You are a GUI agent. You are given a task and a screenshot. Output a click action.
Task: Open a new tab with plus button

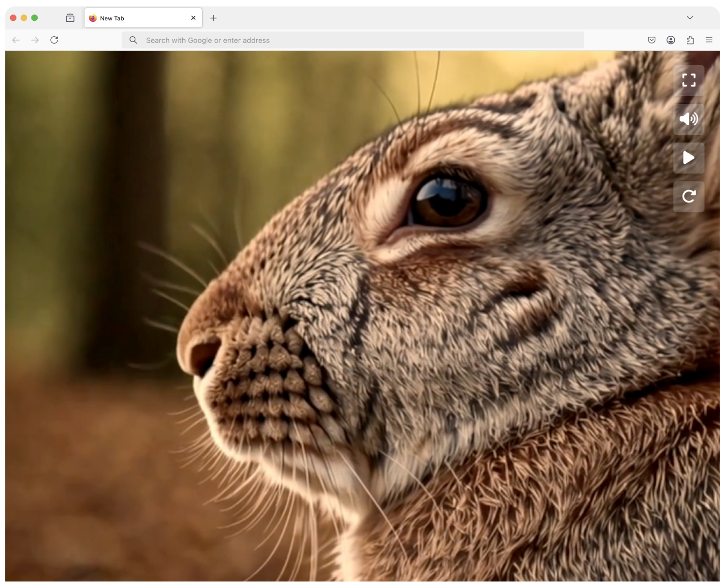pos(213,18)
